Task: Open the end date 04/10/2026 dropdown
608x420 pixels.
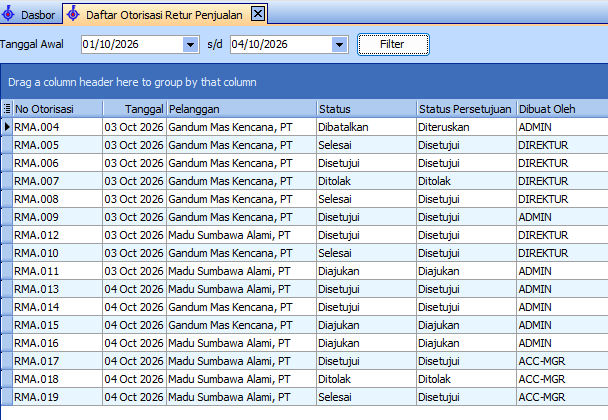Action: tap(339, 45)
